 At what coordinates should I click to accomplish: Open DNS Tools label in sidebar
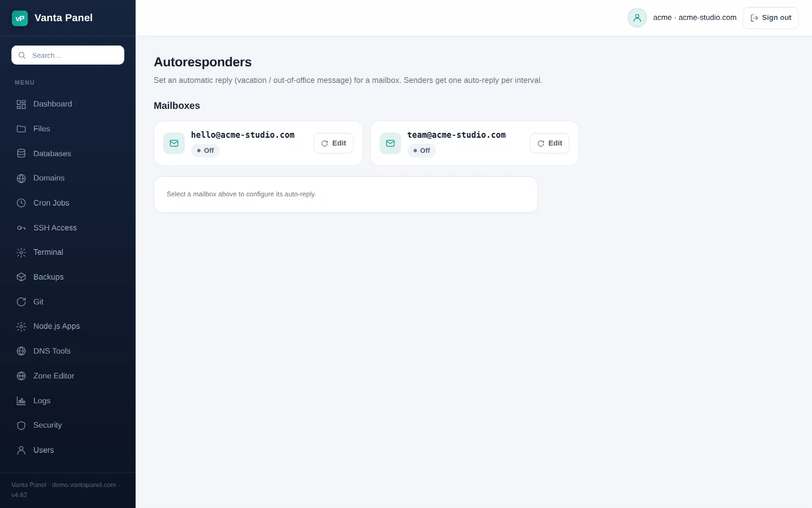pyautogui.click(x=52, y=351)
